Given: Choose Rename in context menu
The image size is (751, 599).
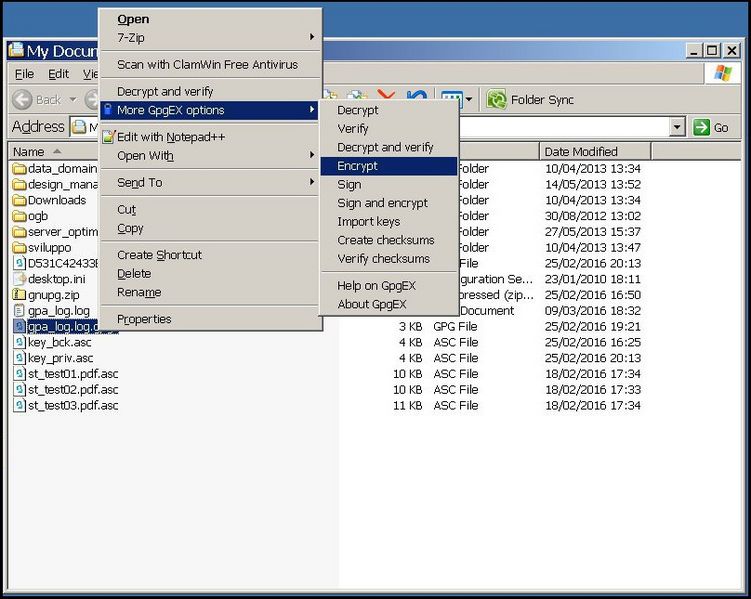Looking at the screenshot, I should 210,293.
